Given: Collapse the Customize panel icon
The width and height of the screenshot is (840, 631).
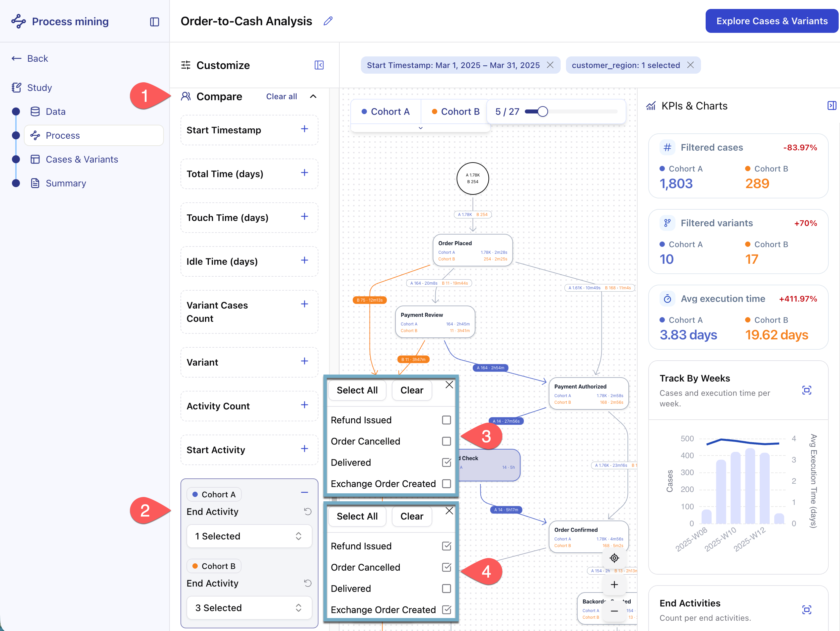Looking at the screenshot, I should point(319,65).
